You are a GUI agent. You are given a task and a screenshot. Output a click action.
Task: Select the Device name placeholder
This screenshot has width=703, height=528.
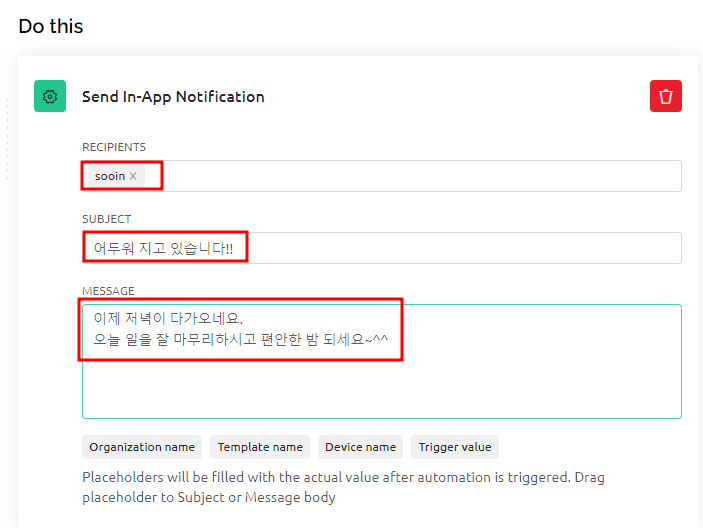[x=360, y=447]
